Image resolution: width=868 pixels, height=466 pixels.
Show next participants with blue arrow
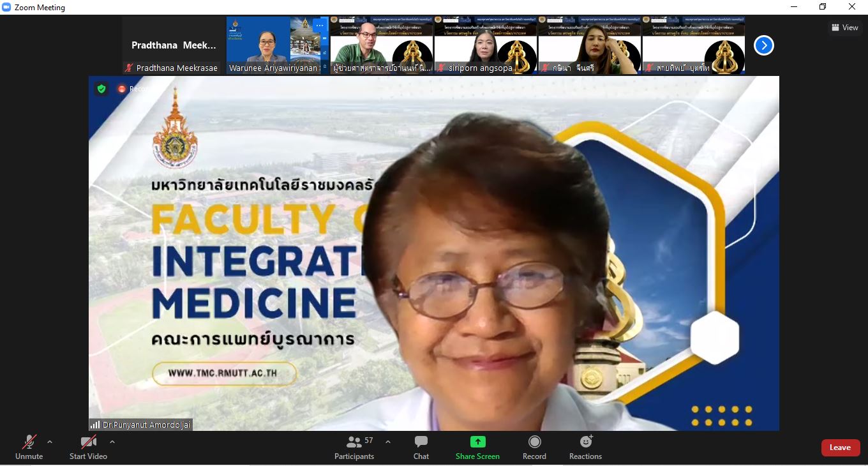pyautogui.click(x=764, y=45)
